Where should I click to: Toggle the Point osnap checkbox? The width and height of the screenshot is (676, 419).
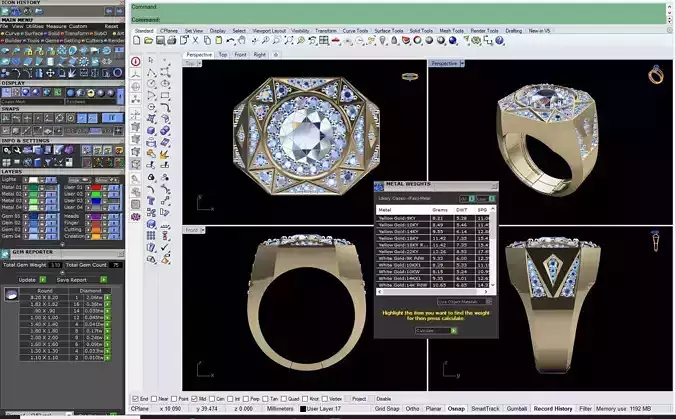pyautogui.click(x=174, y=399)
